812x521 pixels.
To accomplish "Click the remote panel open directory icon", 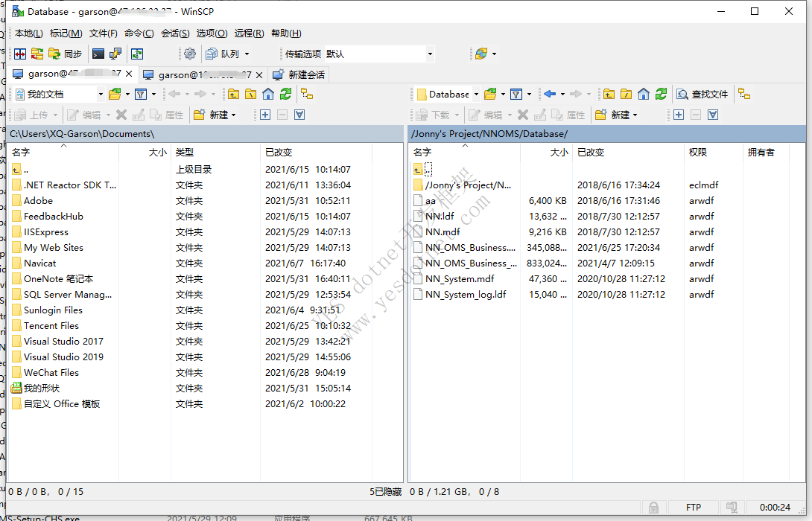I will pos(490,95).
